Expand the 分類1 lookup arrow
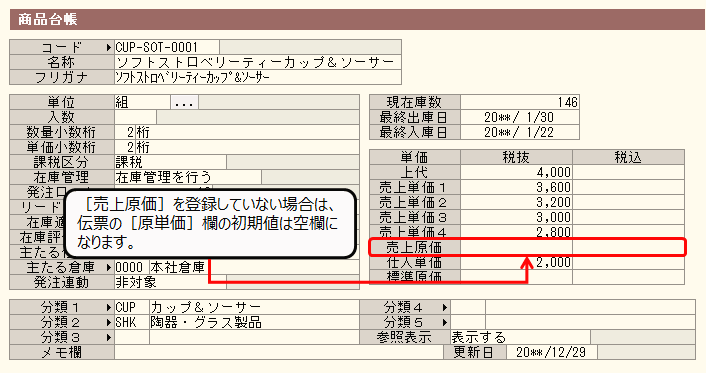706x373 pixels. pyautogui.click(x=109, y=307)
